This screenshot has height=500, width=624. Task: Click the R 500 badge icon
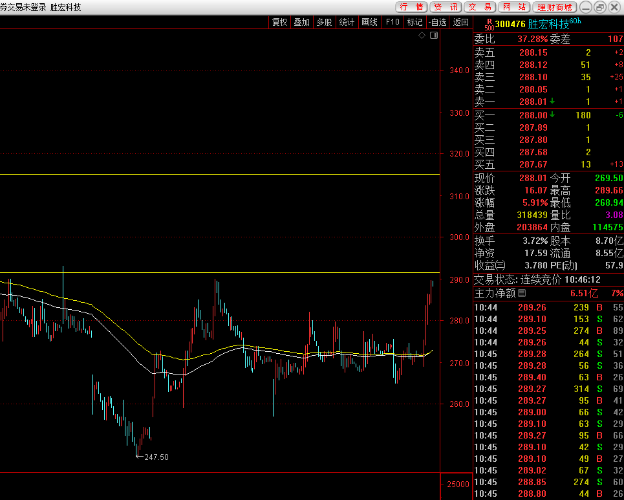click(x=489, y=25)
